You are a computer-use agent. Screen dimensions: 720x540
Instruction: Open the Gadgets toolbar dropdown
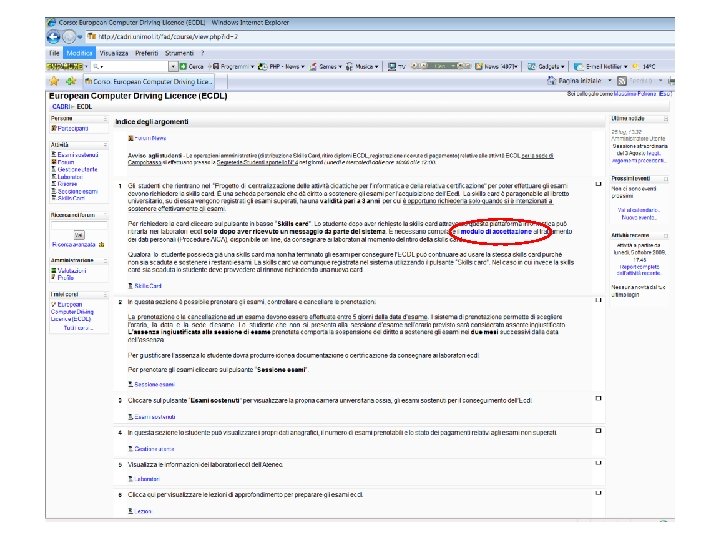pos(546,67)
